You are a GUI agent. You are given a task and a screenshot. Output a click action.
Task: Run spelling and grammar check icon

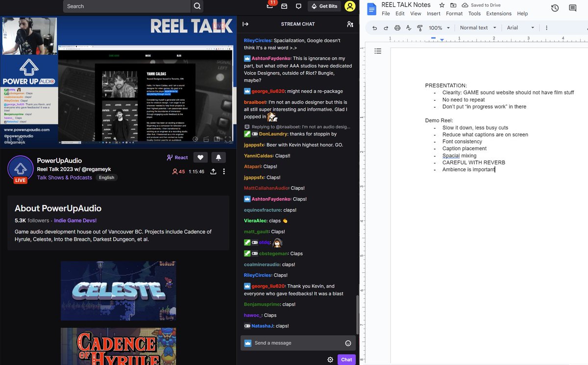pos(409,28)
